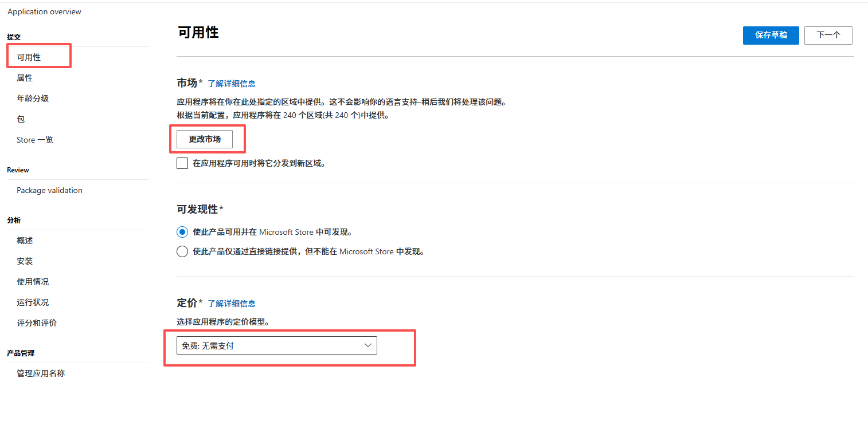Select the 包 sidebar entry
This screenshot has width=868, height=437.
(x=21, y=119)
